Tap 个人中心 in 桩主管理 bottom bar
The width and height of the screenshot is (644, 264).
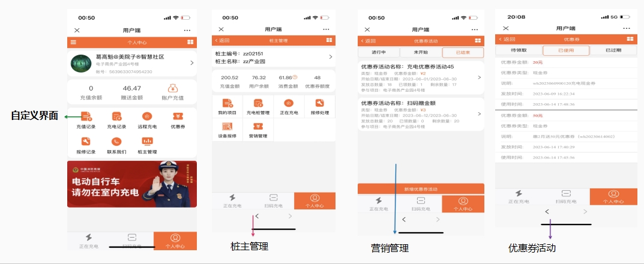(314, 201)
